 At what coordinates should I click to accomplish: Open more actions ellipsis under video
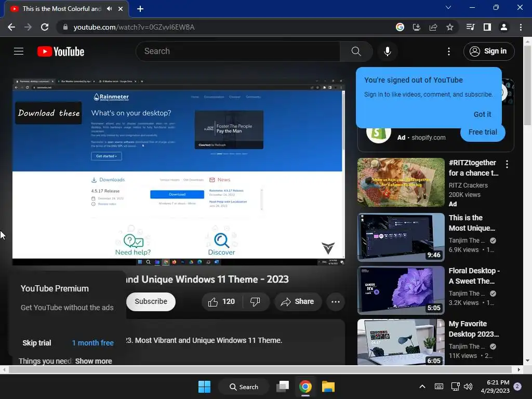tap(335, 302)
